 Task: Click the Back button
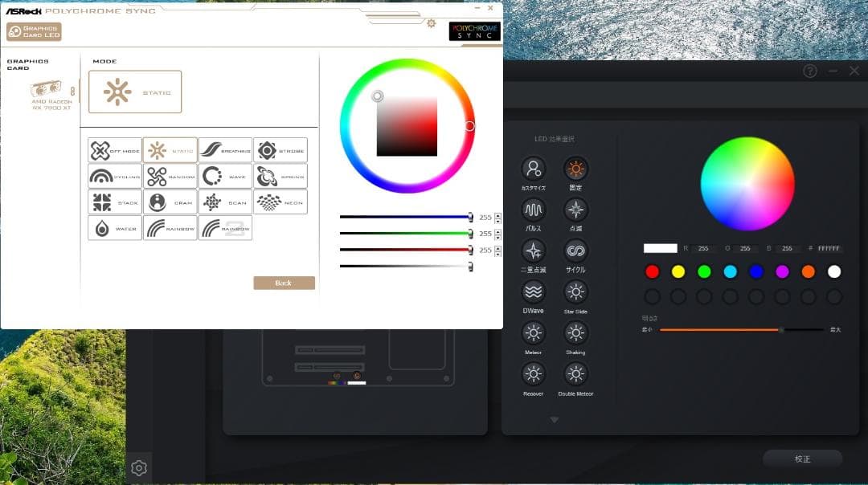(284, 283)
